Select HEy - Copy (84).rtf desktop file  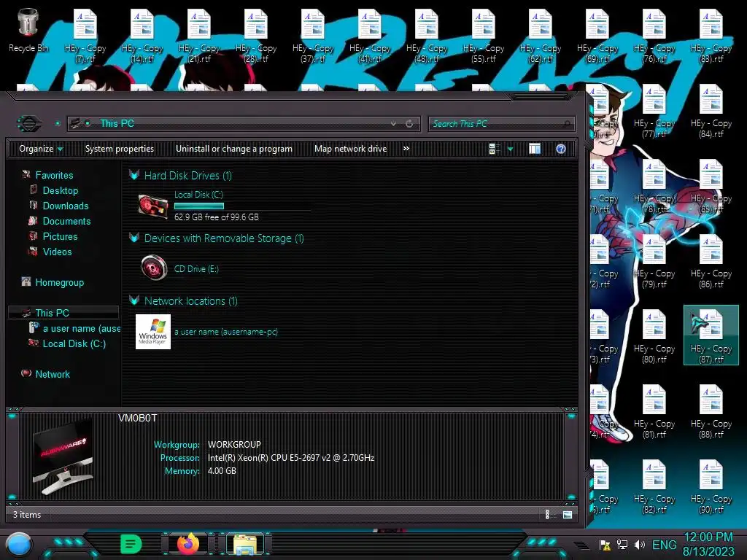(711, 112)
